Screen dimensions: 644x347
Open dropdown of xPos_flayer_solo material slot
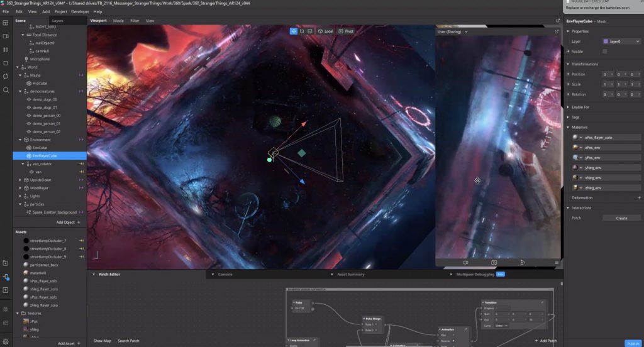point(580,138)
